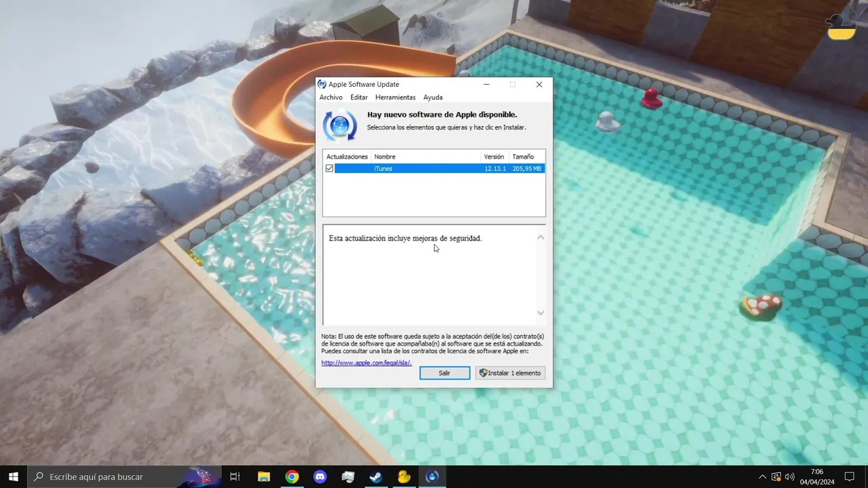Open the Windows Start menu
Screen dimensions: 868x488
pyautogui.click(x=13, y=476)
